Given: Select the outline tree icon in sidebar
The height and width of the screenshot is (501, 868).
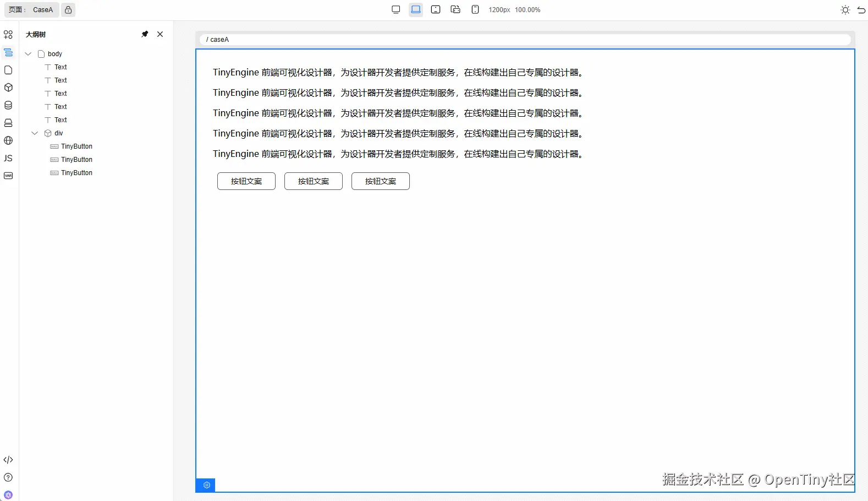Looking at the screenshot, I should pyautogui.click(x=8, y=52).
